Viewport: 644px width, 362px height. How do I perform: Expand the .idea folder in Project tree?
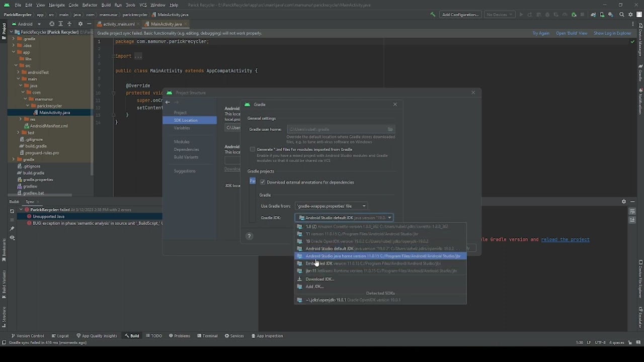coord(14,45)
